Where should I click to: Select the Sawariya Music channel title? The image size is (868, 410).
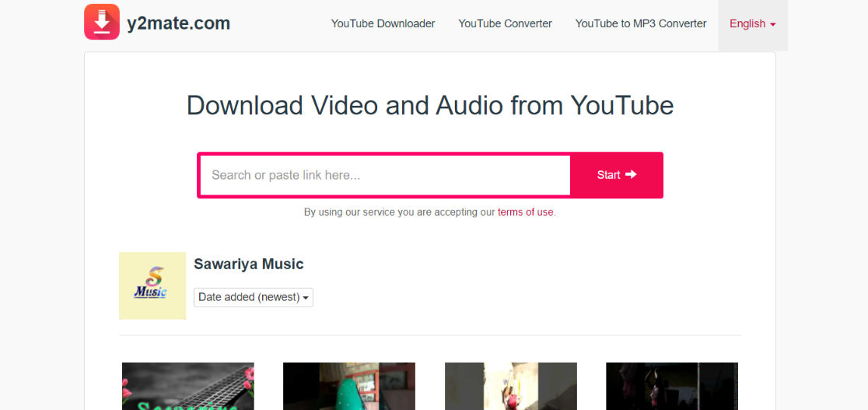point(249,265)
